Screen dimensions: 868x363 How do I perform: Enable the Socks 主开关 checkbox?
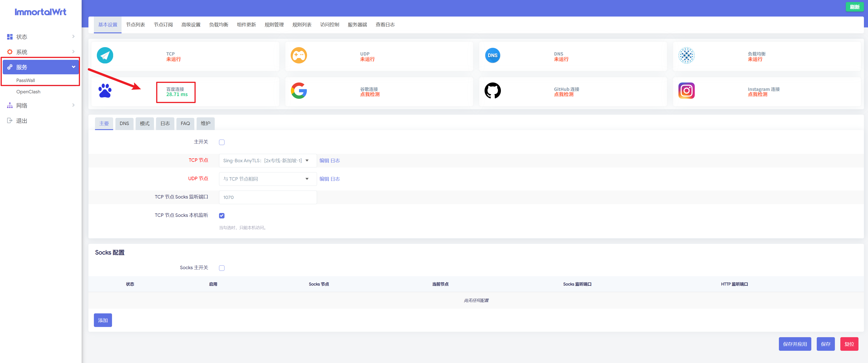point(222,268)
